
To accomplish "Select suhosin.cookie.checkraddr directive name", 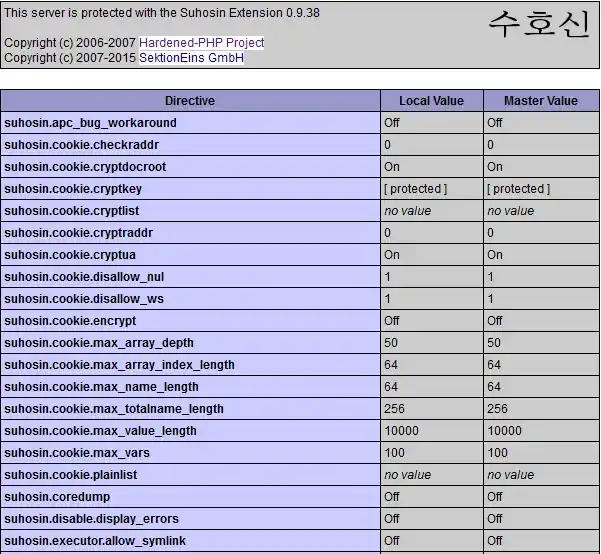I will 82,145.
